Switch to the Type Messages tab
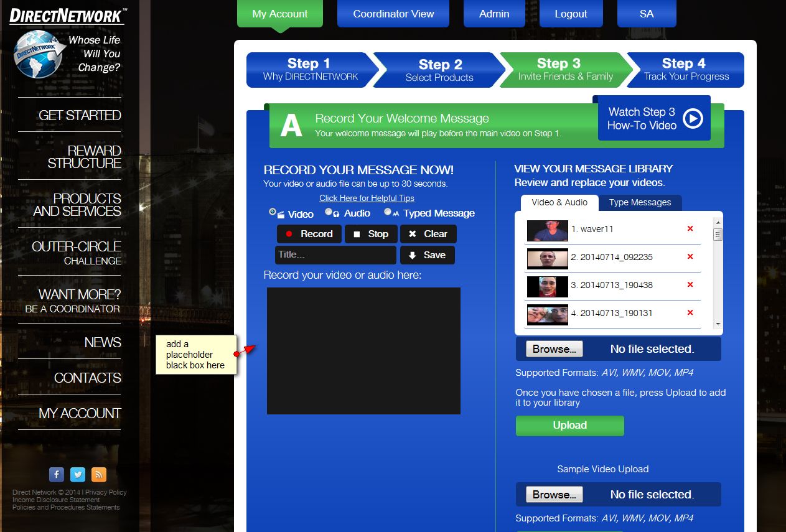This screenshot has width=786, height=532. click(x=640, y=203)
